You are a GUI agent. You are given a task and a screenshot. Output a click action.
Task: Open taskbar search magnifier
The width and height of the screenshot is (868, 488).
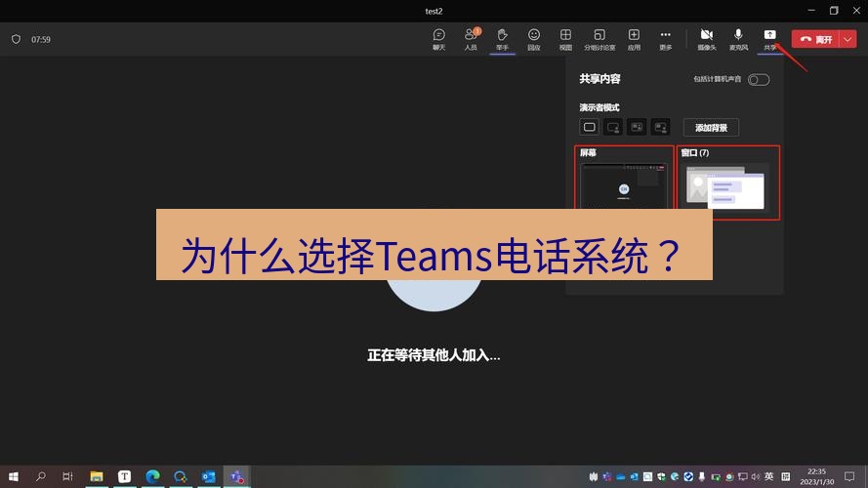40,476
